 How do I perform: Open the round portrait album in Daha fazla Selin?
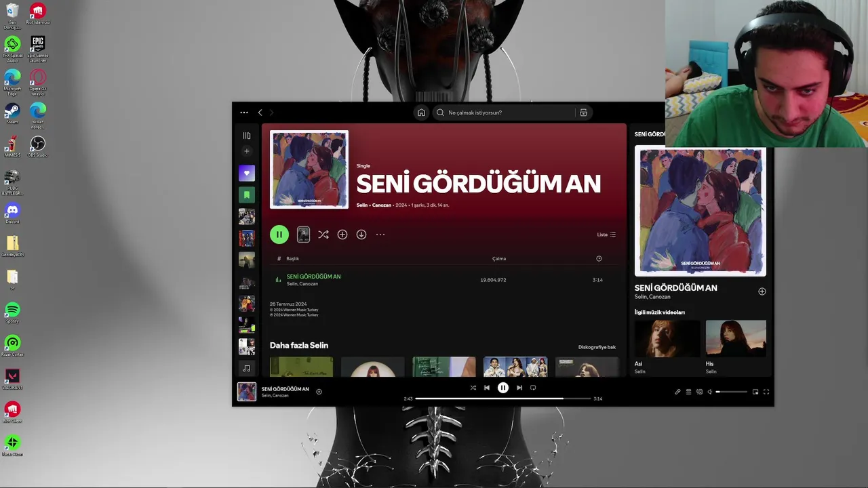point(372,367)
